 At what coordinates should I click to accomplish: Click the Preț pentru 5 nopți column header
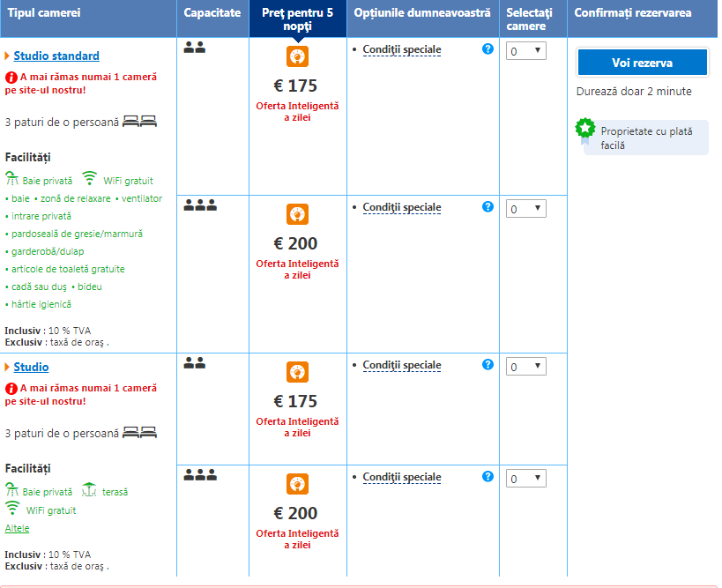(297, 19)
